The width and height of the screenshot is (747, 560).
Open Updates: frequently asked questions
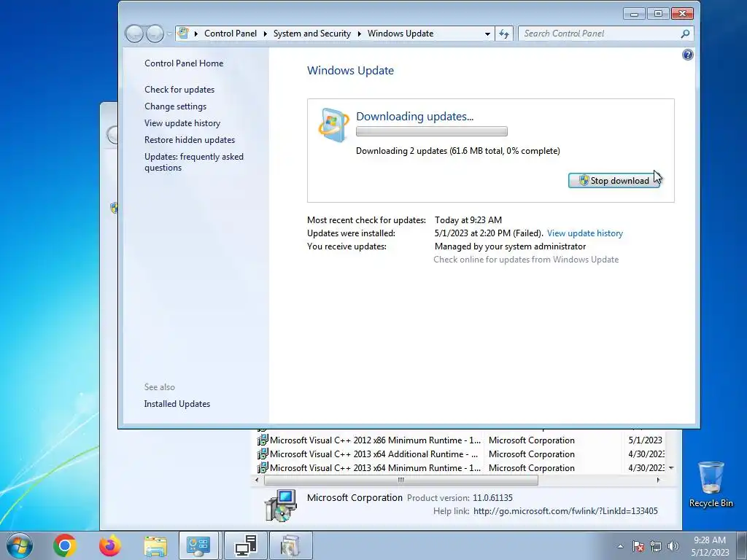(194, 162)
